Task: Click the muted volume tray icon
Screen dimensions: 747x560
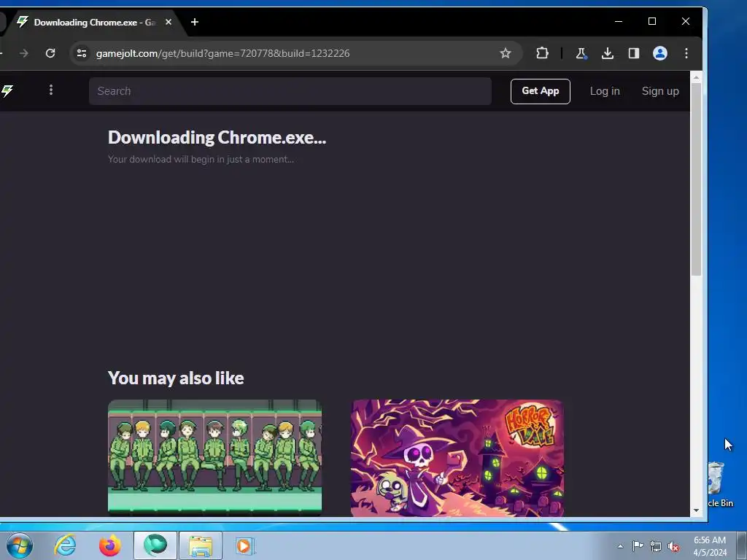Action: 673,546
